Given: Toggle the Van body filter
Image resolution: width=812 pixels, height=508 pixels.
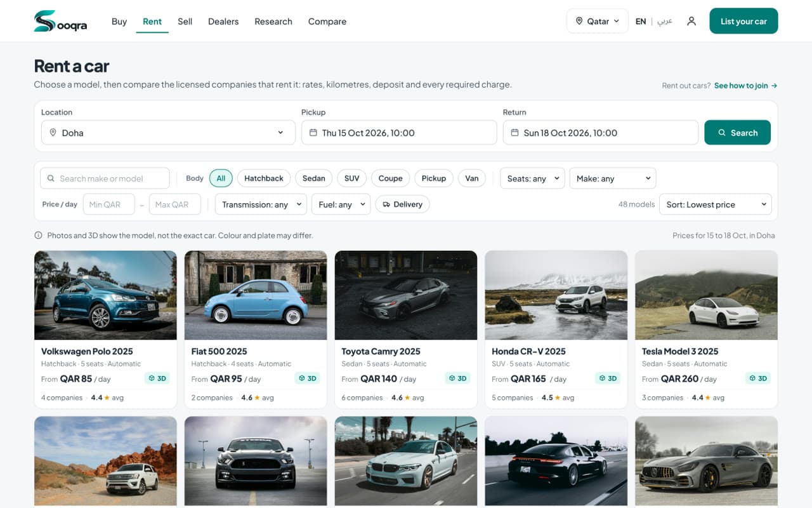Looking at the screenshot, I should (x=472, y=178).
